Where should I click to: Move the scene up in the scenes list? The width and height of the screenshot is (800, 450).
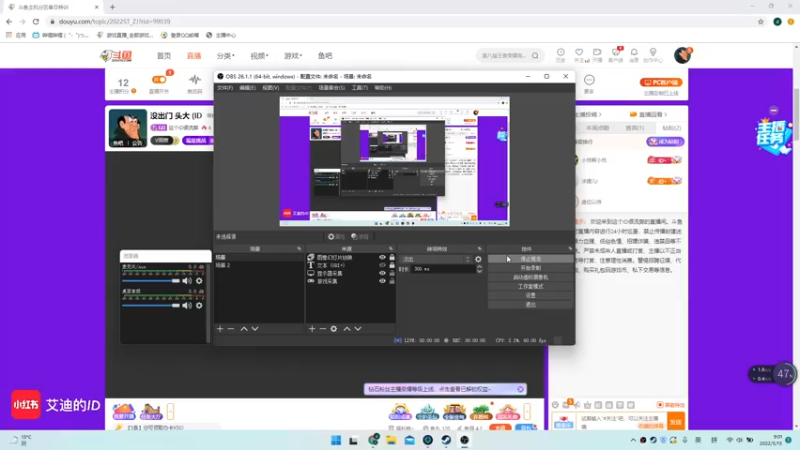(x=244, y=329)
